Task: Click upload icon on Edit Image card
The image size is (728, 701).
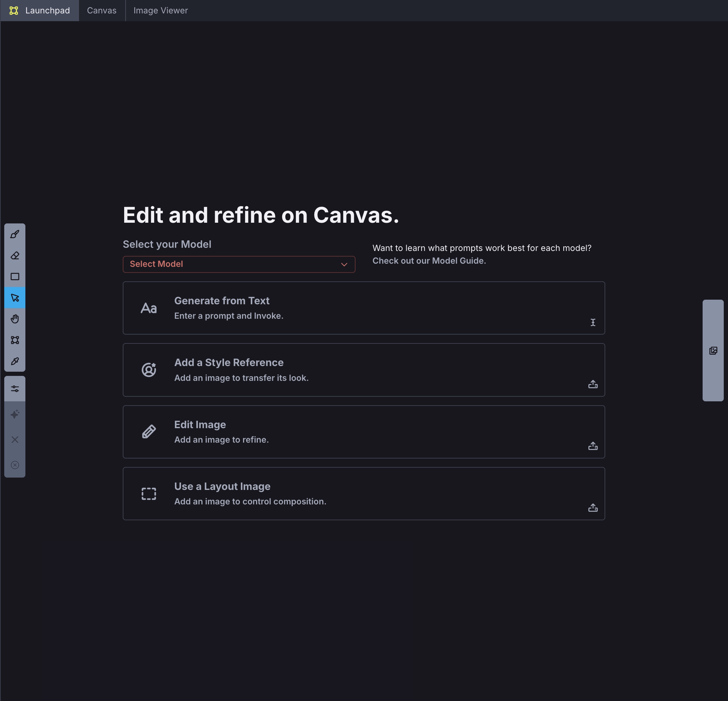Action: (x=593, y=446)
